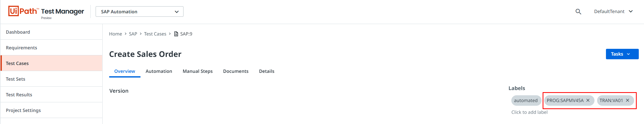Remove the TRAN:VA01 label

[x=628, y=100]
